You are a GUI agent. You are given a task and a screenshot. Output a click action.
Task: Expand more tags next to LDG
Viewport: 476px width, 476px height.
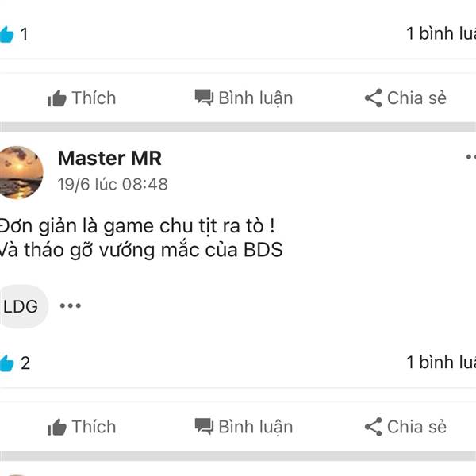[71, 305]
